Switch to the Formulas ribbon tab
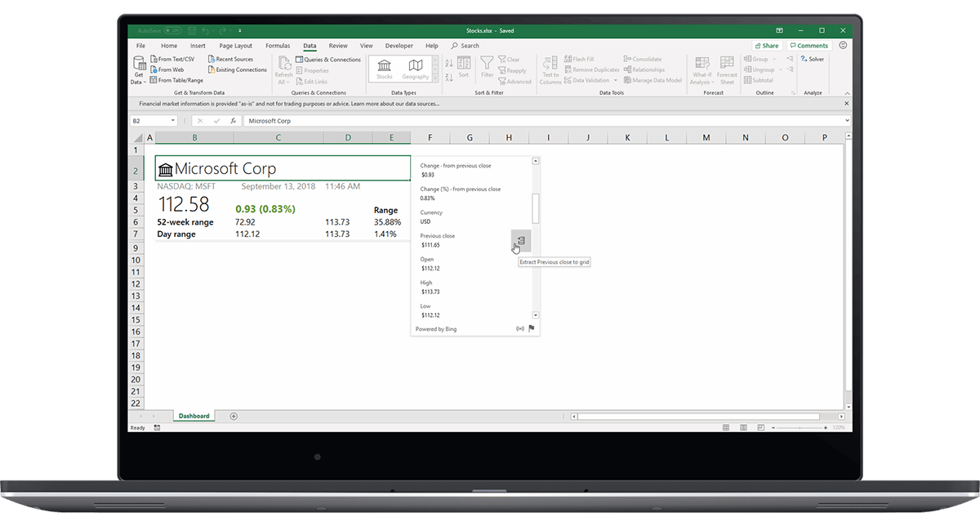The width and height of the screenshot is (980, 522). [x=278, y=46]
